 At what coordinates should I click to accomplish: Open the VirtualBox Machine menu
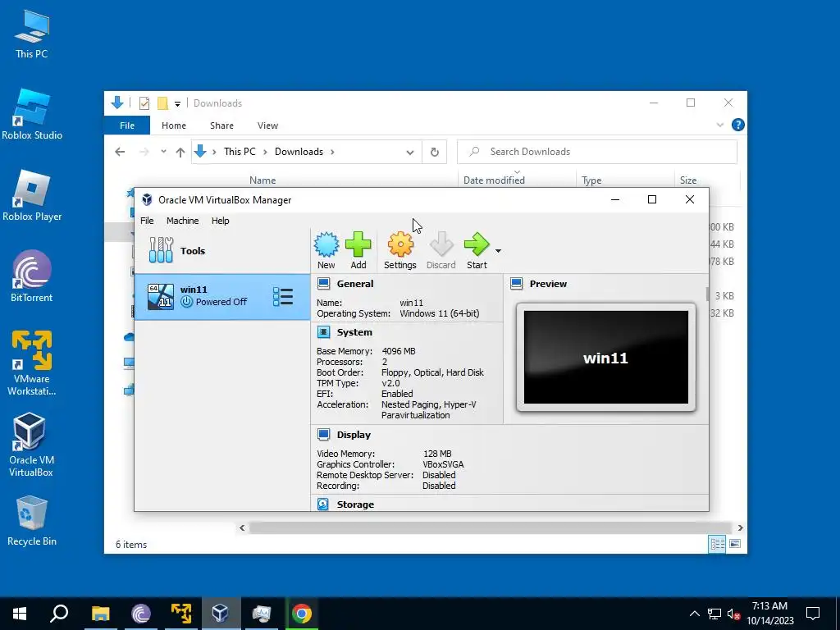[183, 221]
